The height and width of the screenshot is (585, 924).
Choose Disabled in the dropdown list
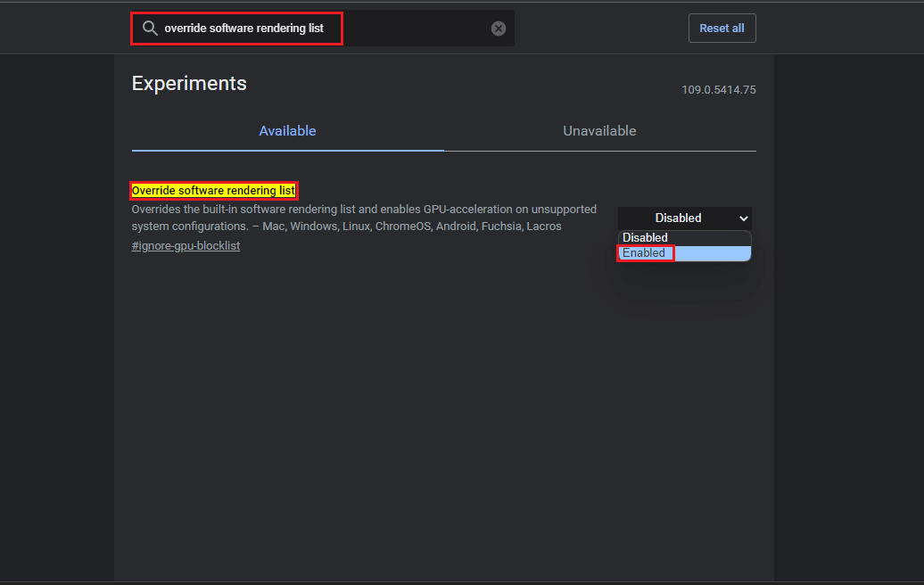[684, 237]
